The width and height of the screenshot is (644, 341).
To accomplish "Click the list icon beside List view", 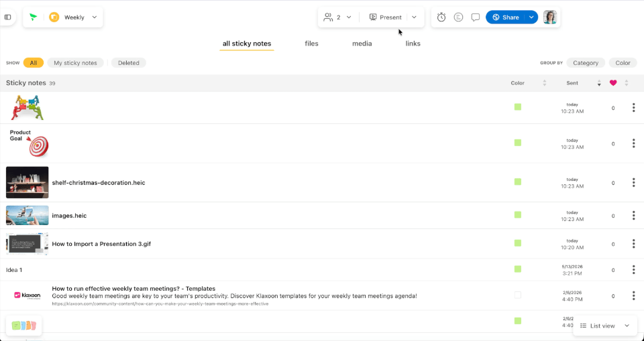I will tap(583, 326).
